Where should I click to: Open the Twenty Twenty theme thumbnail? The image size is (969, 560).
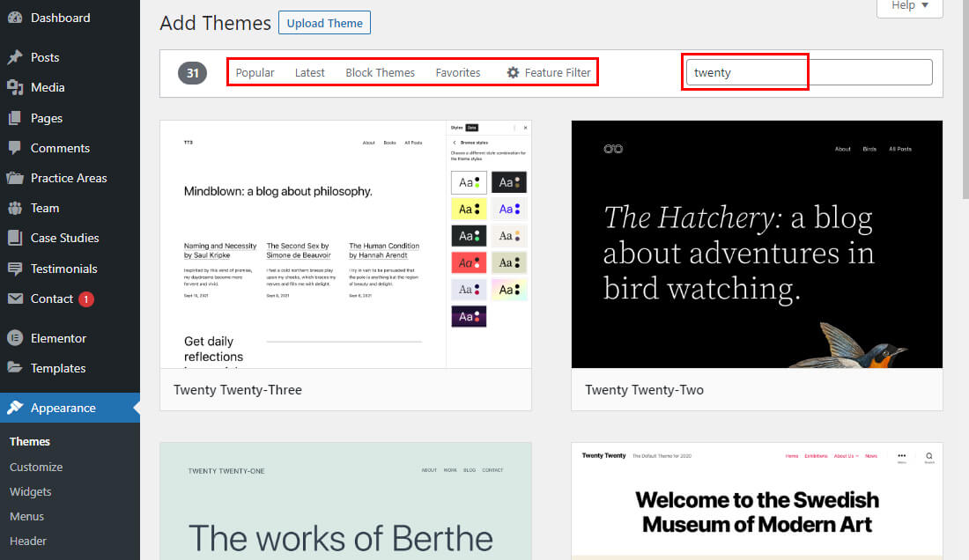pyautogui.click(x=757, y=501)
